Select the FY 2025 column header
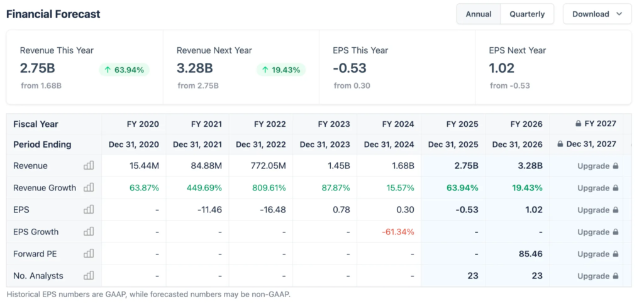The image size is (644, 306). tap(462, 124)
